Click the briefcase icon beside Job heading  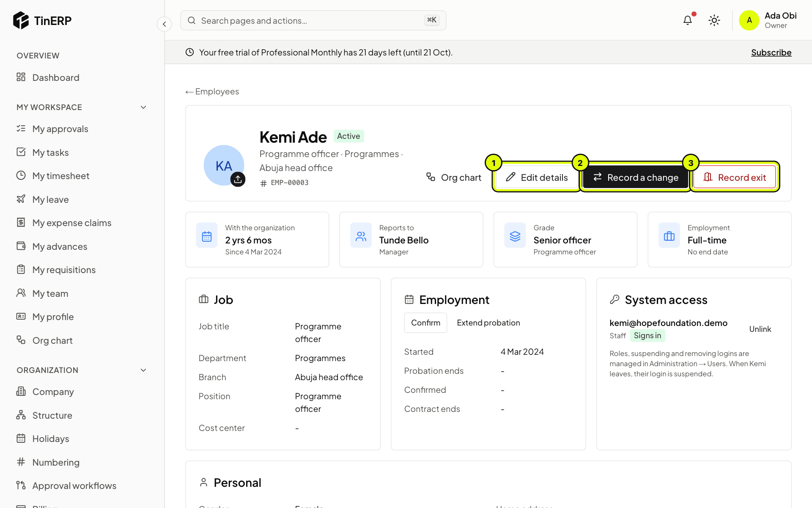pyautogui.click(x=203, y=299)
